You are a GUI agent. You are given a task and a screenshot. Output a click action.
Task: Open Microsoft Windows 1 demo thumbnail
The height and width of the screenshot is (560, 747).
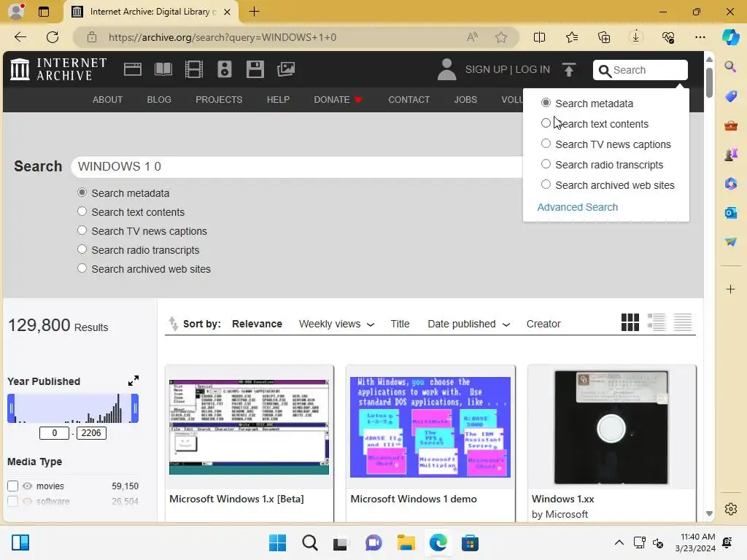point(430,427)
